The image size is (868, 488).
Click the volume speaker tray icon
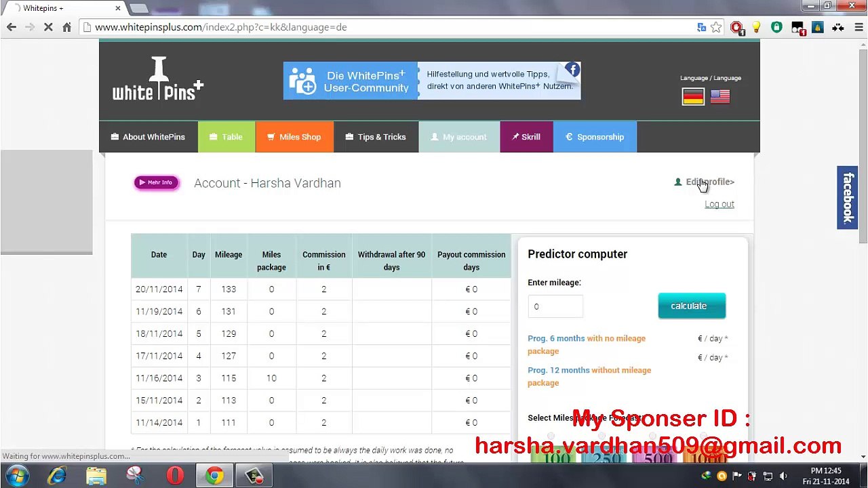point(783,476)
